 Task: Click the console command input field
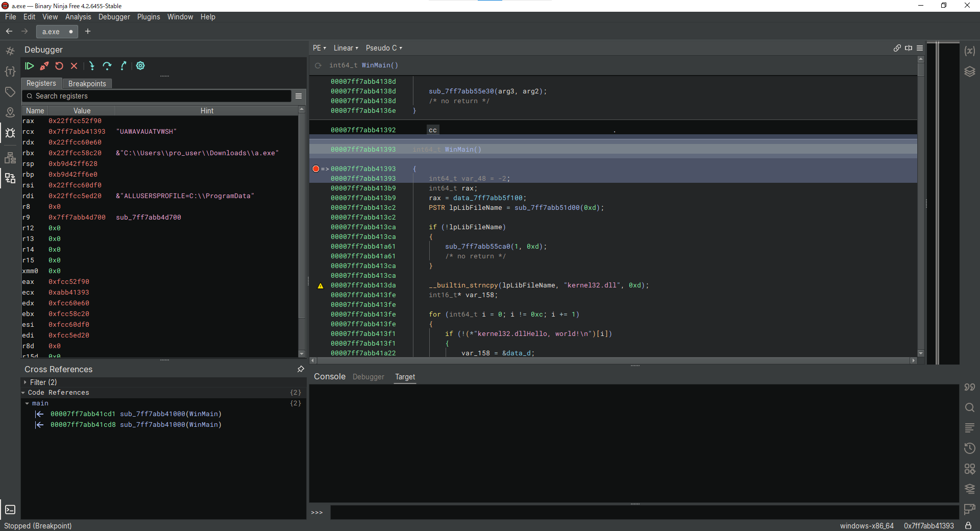point(644,512)
